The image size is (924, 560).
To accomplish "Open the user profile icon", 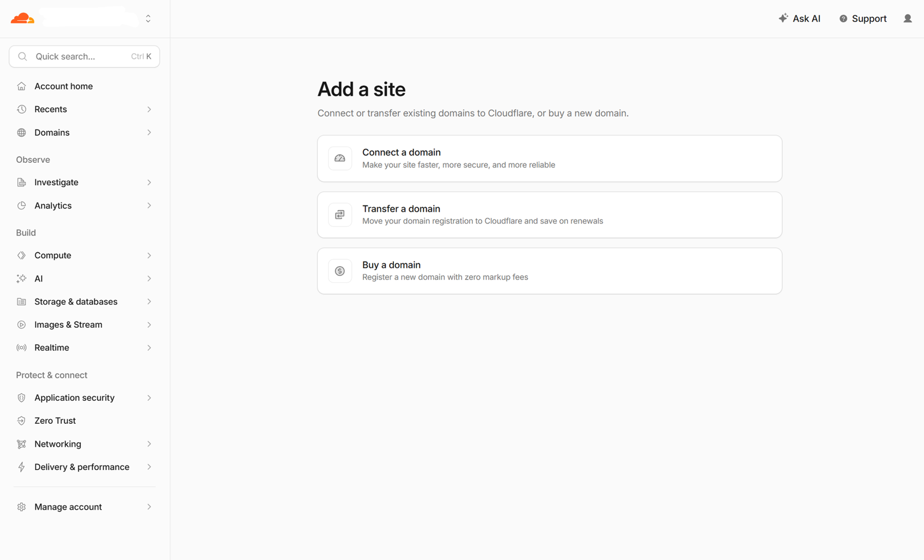I will 908,18.
